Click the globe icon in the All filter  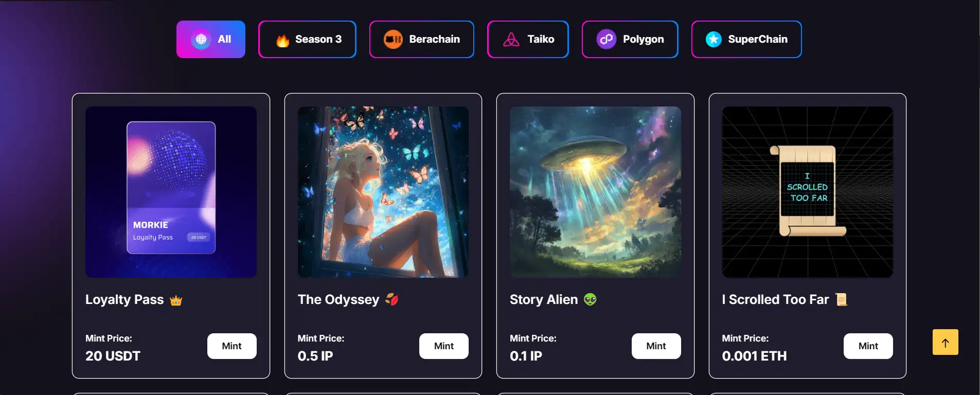201,39
